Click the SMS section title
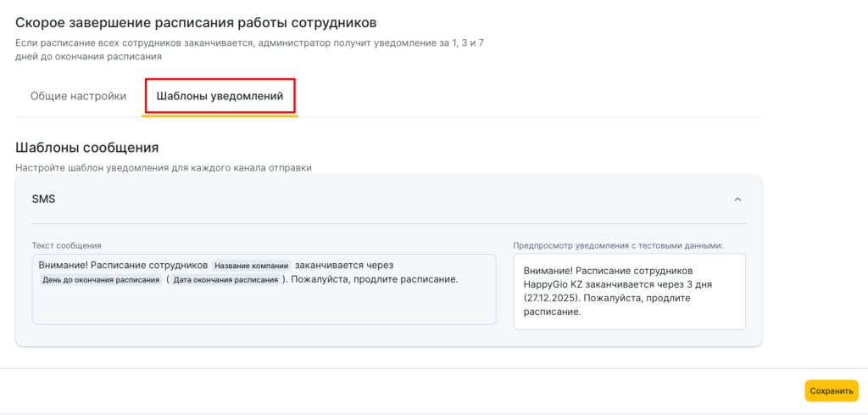This screenshot has height=415, width=868. (43, 199)
